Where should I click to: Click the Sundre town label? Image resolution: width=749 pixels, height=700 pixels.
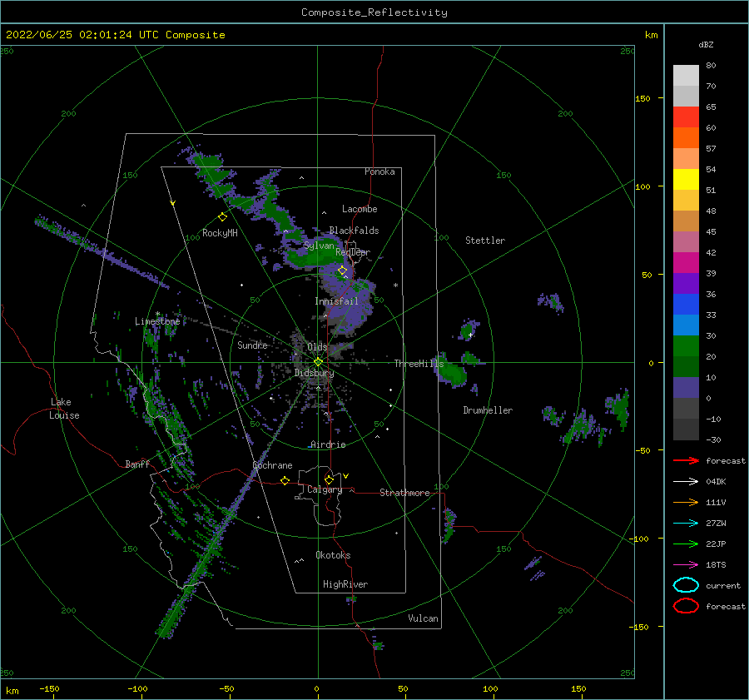click(x=252, y=345)
